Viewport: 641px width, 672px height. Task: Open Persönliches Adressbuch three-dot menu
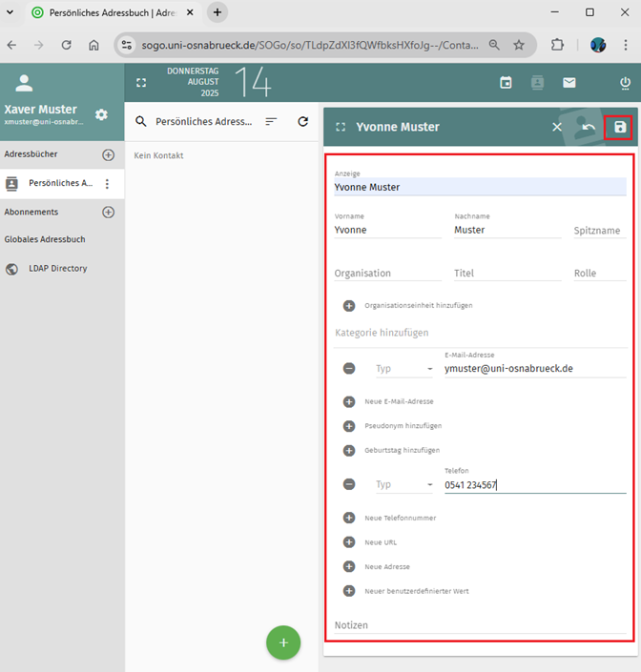(107, 184)
